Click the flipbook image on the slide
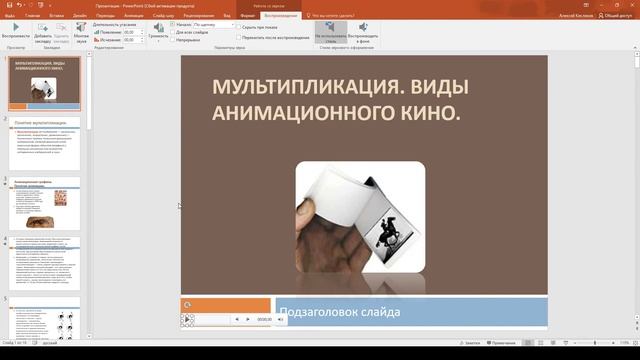This screenshot has height=360, width=640. [x=360, y=217]
